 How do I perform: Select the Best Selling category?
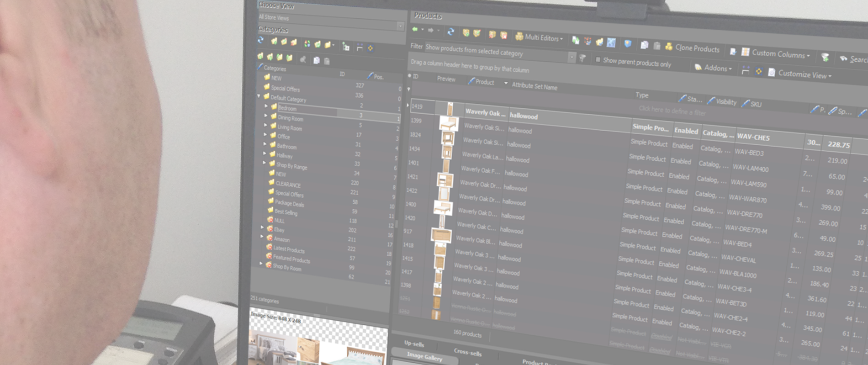click(286, 212)
